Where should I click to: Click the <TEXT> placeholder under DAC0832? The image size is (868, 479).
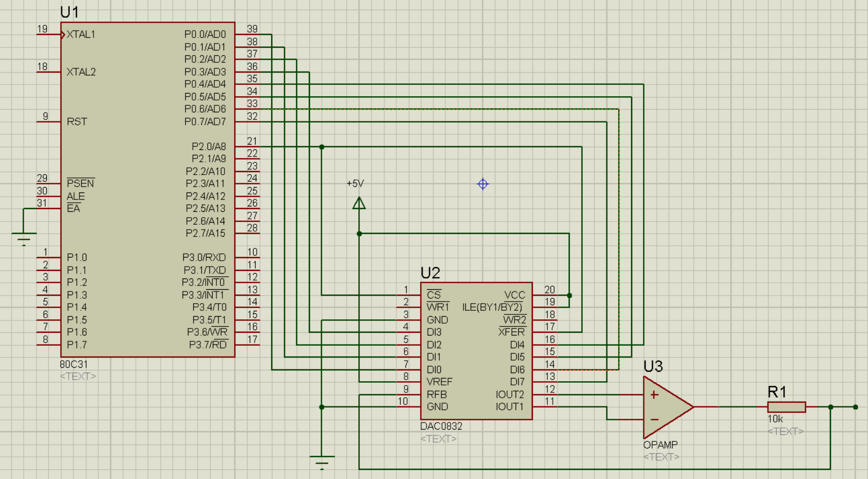(438, 439)
